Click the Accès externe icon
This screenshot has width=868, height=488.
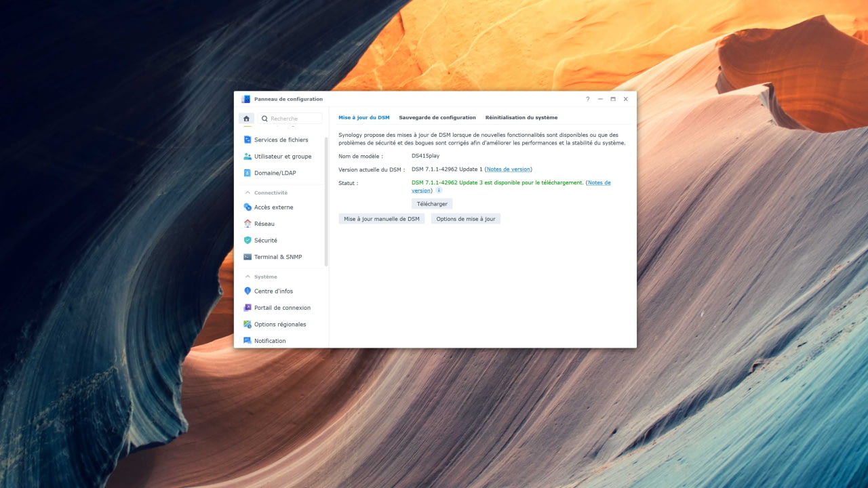tap(248, 207)
